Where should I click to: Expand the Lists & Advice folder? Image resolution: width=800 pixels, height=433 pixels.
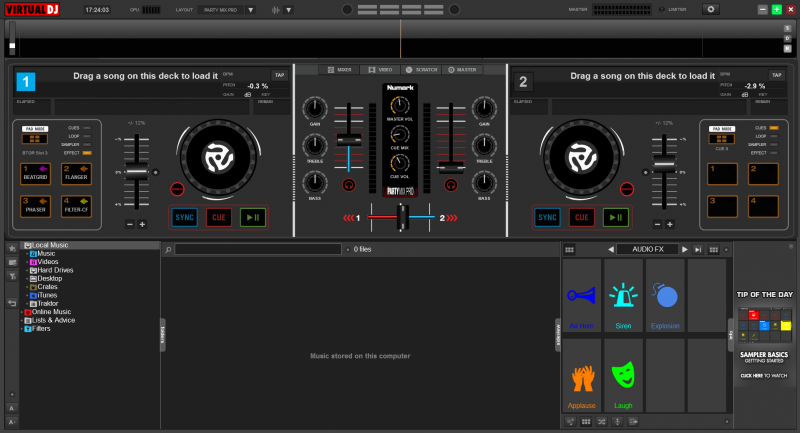click(23, 320)
